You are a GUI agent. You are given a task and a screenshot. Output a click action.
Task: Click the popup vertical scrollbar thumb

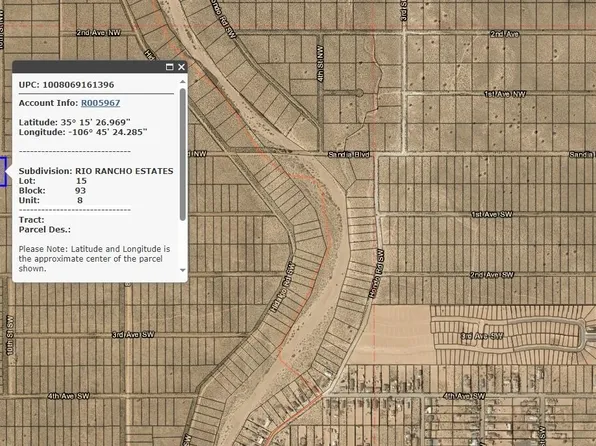point(183,154)
